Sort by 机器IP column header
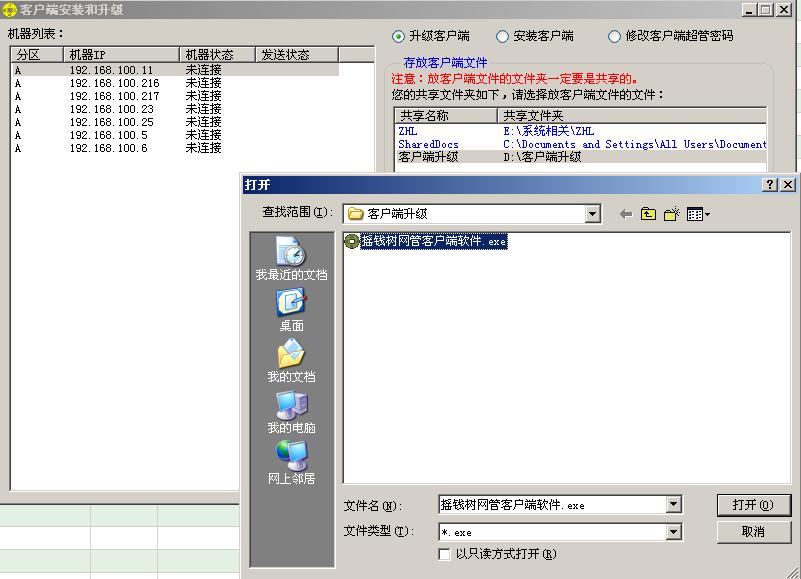This screenshot has width=801, height=579. tap(121, 55)
